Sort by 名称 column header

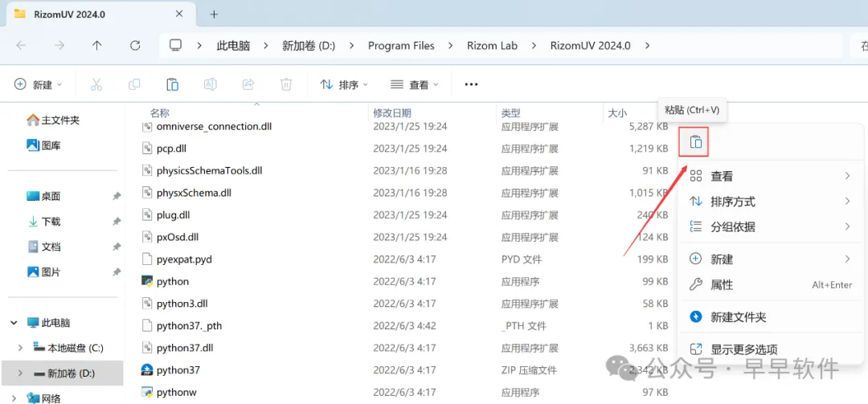coord(159,113)
